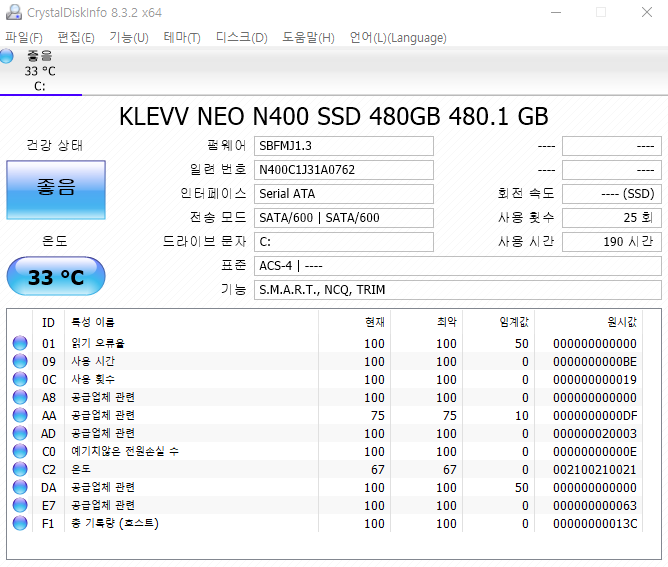668x567 pixels.
Task: Click status orb for attribute 09 사용 시간
Action: (x=20, y=361)
